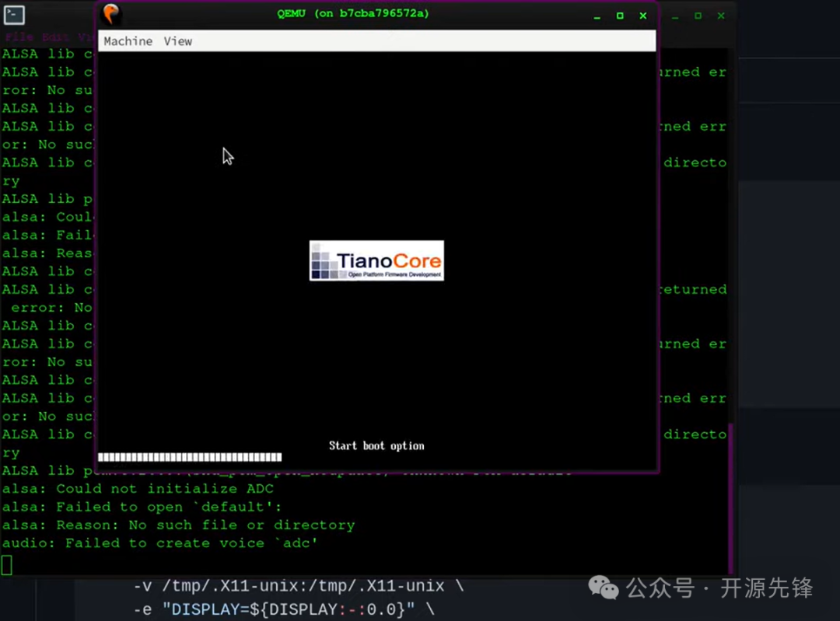Minimize the background terminal window
840x621 pixels.
(675, 16)
